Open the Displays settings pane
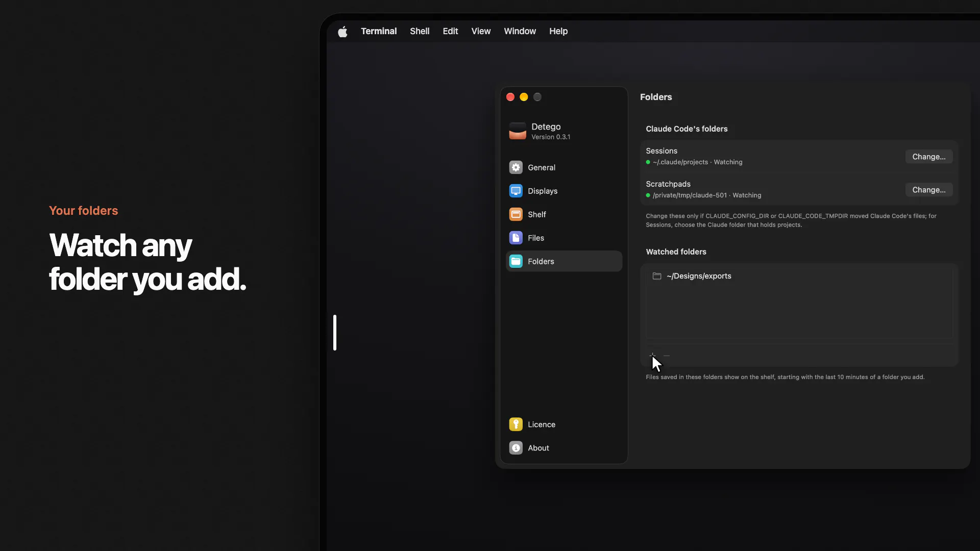The height and width of the screenshot is (551, 980). coord(563,191)
